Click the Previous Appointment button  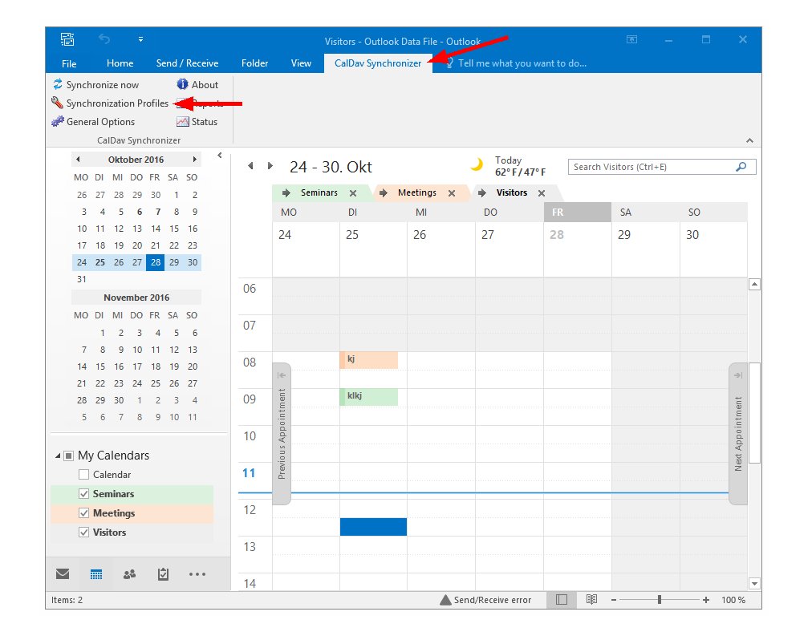[x=282, y=434]
